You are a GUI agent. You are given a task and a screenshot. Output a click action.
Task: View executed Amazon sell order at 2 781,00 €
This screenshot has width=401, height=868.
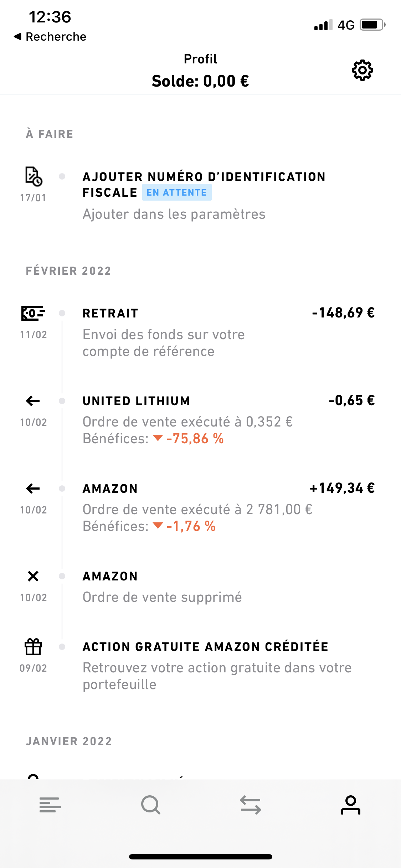[197, 510]
